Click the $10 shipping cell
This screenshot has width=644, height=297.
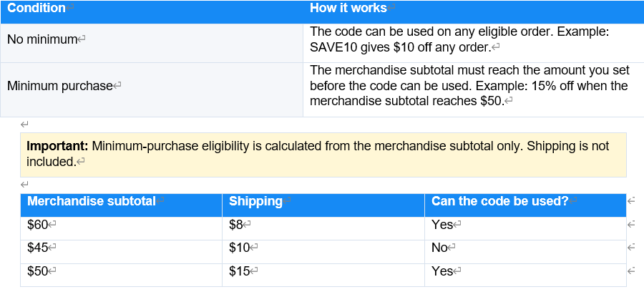click(x=323, y=252)
